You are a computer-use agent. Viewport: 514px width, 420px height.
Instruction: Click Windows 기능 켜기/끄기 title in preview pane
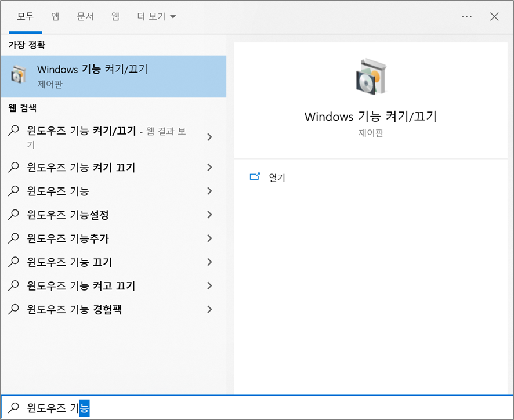[x=371, y=117]
